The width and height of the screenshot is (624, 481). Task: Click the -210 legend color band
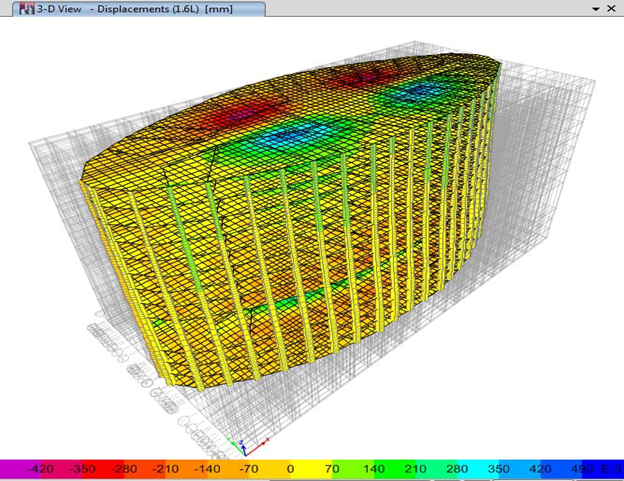(165, 469)
